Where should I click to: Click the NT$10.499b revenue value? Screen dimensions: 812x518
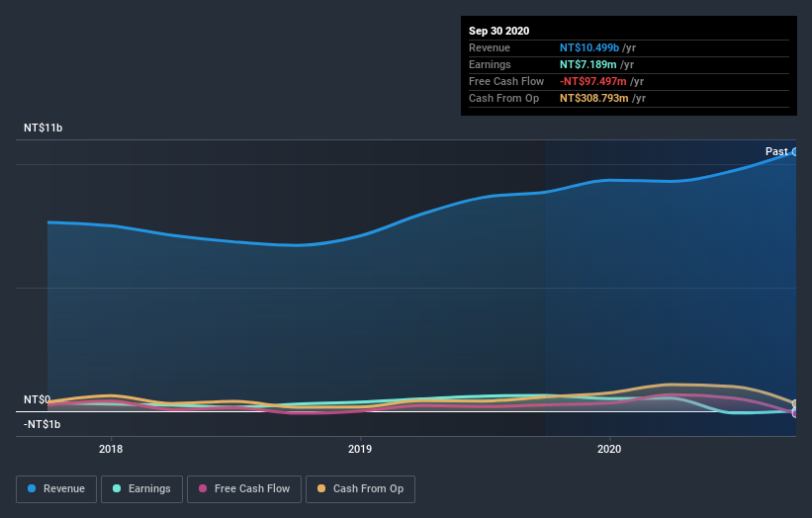point(589,47)
